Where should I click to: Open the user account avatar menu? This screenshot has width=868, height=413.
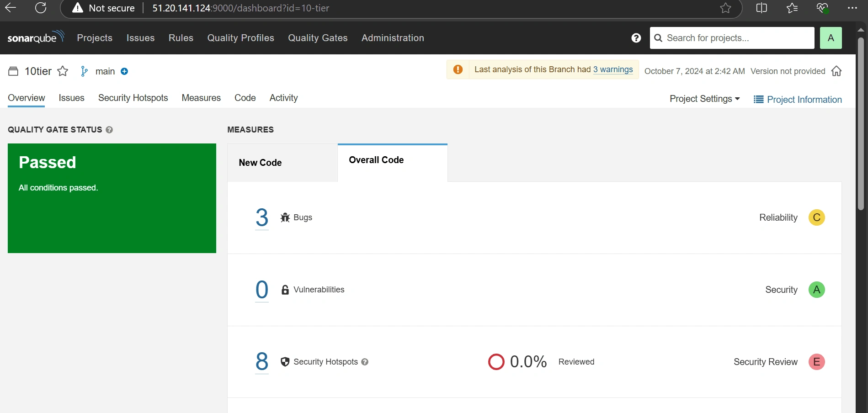click(x=831, y=38)
